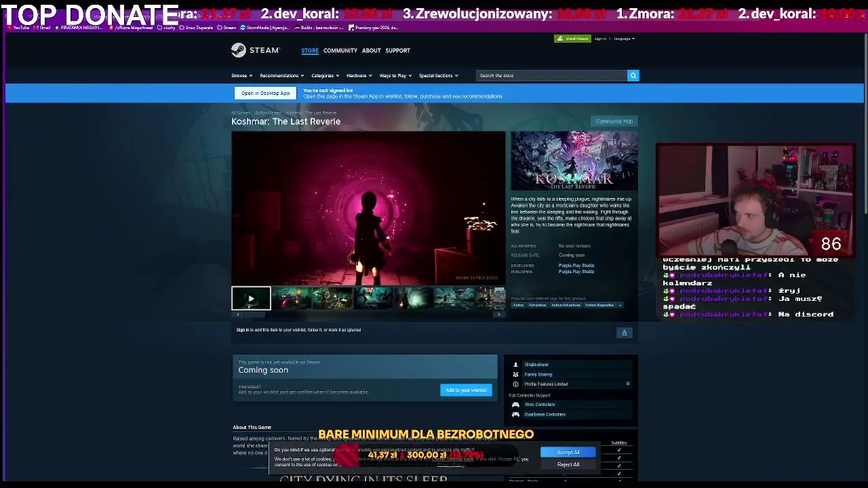Image resolution: width=868 pixels, height=488 pixels.
Task: Open the StormMedia bookmark
Action: coord(264,28)
